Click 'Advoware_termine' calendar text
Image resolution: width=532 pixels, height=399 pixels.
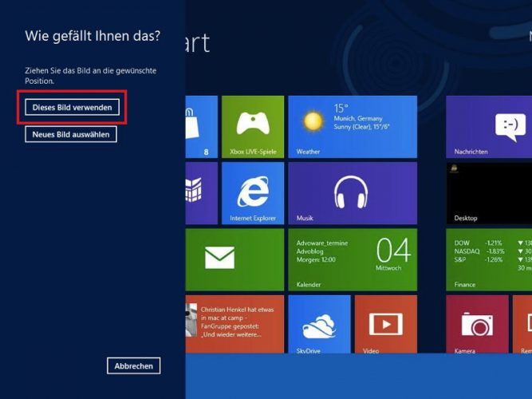322,243
